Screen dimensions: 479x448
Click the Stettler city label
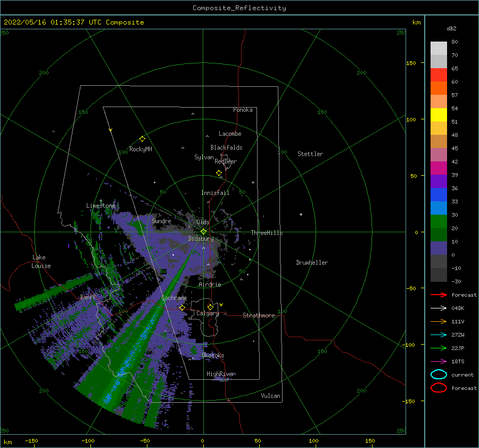tap(310, 154)
